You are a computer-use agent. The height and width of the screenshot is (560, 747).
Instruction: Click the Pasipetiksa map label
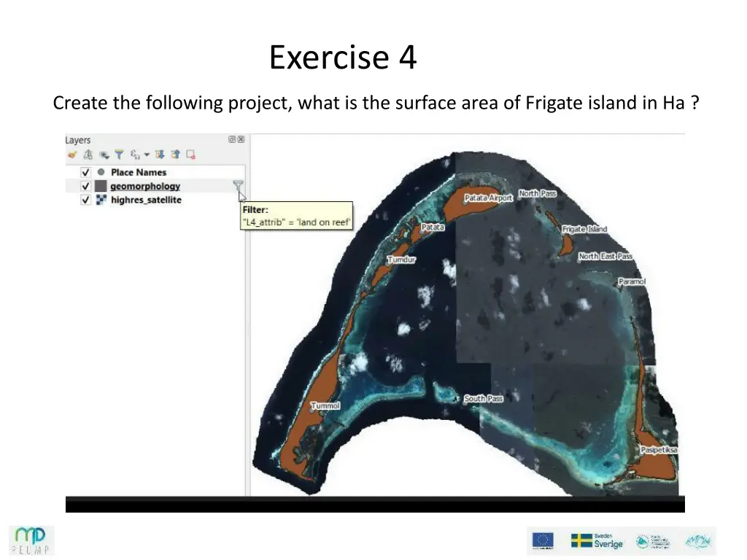pyautogui.click(x=659, y=449)
